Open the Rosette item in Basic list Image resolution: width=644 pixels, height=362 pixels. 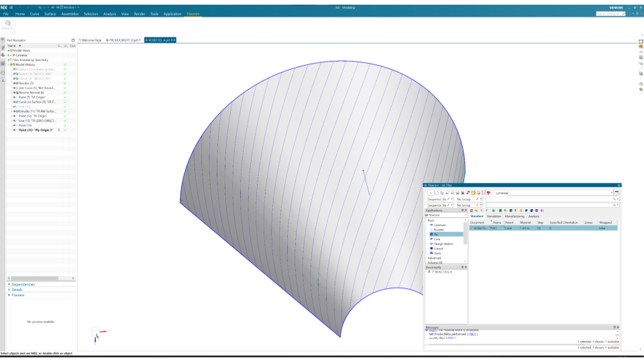point(438,229)
